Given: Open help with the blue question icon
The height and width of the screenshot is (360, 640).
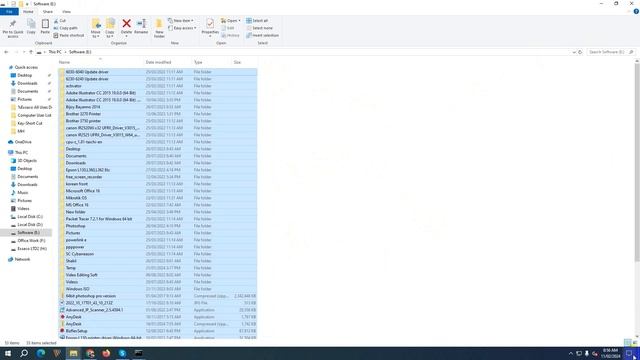Looking at the screenshot, I should pyautogui.click(x=636, y=11).
